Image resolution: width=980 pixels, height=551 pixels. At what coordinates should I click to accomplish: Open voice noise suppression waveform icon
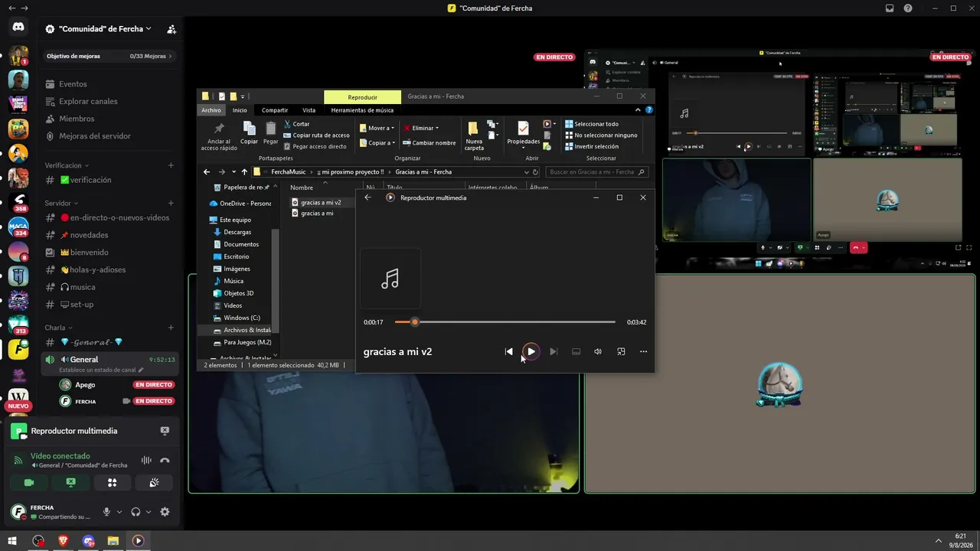coord(146,460)
